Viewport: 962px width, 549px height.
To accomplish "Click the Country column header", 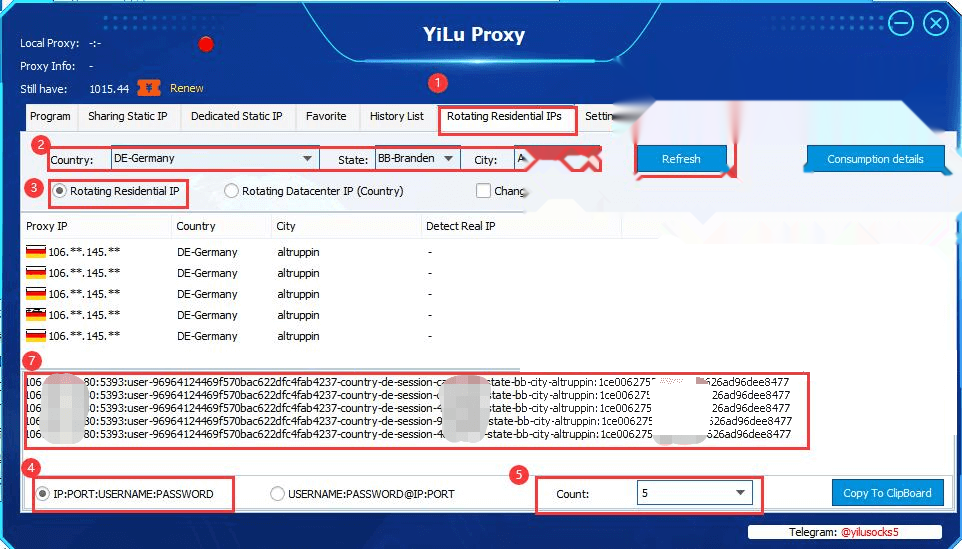I will pos(221,226).
